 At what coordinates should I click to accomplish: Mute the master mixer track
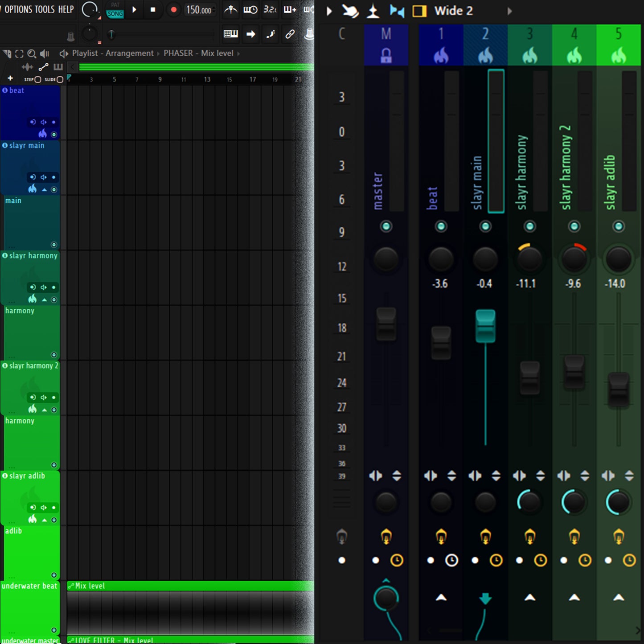click(386, 226)
